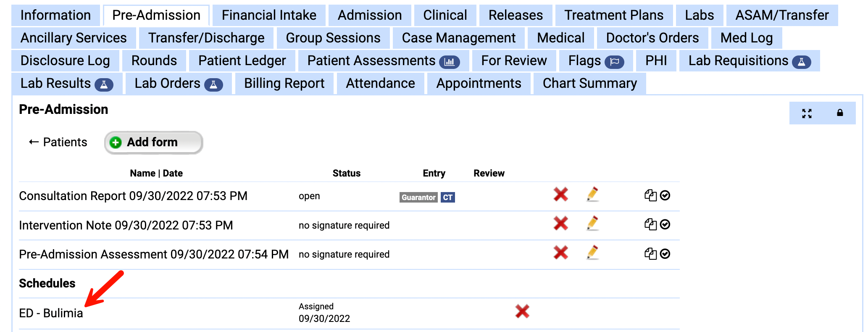The height and width of the screenshot is (332, 868).
Task: Delete the Consultation Report form
Action: coord(560,195)
